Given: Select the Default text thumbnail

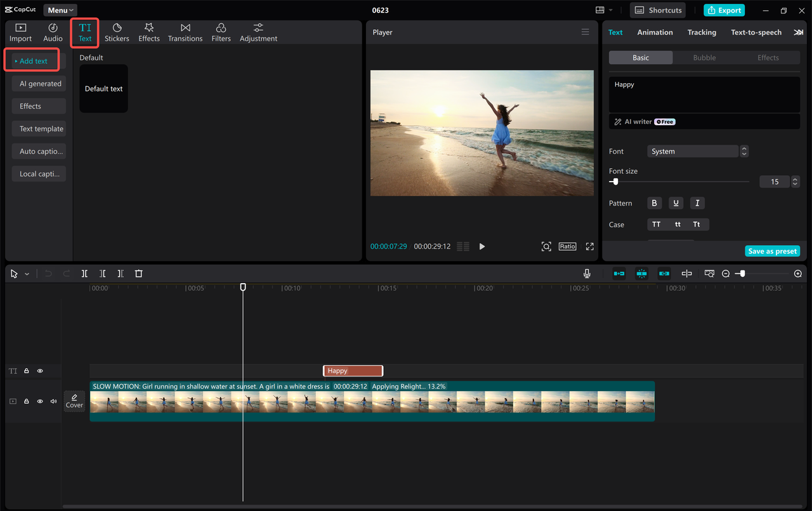Looking at the screenshot, I should pos(103,88).
